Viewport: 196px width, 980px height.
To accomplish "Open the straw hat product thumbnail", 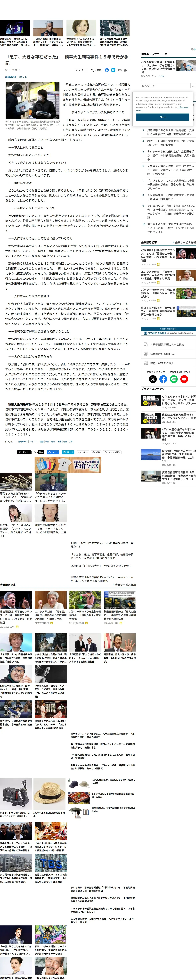I will pyautogui.click(x=49, y=794).
